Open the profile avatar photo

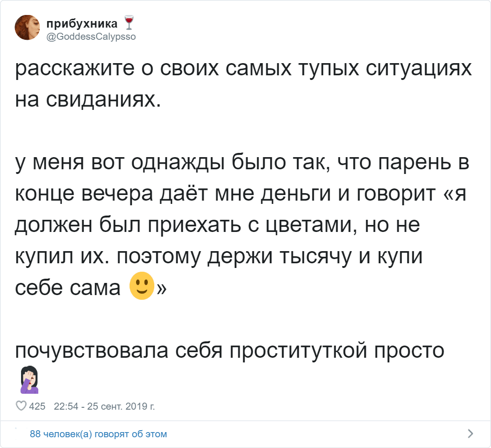point(27,27)
